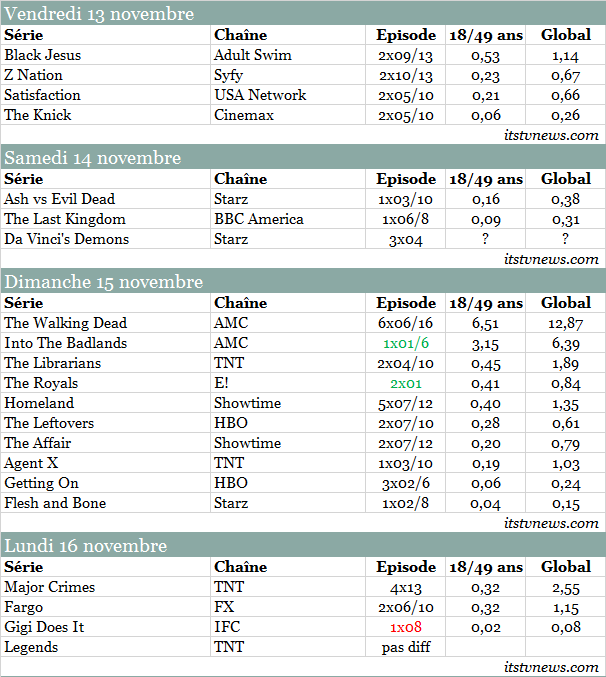This screenshot has height=677, width=606.
Task: Click the "Homeland" series name
Action: 39,403
